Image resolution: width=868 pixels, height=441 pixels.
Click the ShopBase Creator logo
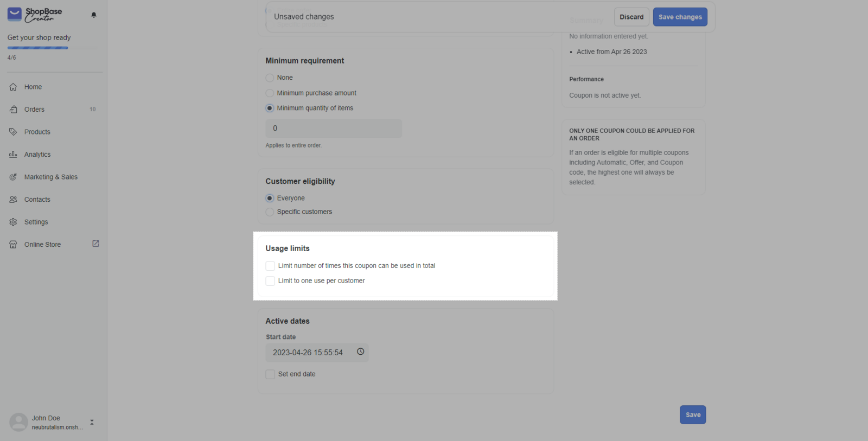coord(35,15)
